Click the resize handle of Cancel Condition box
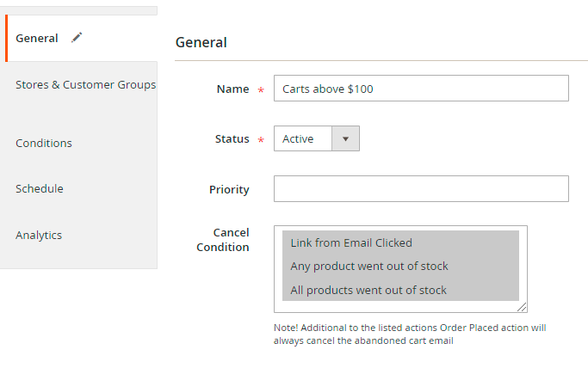The width and height of the screenshot is (588, 368). (x=522, y=307)
